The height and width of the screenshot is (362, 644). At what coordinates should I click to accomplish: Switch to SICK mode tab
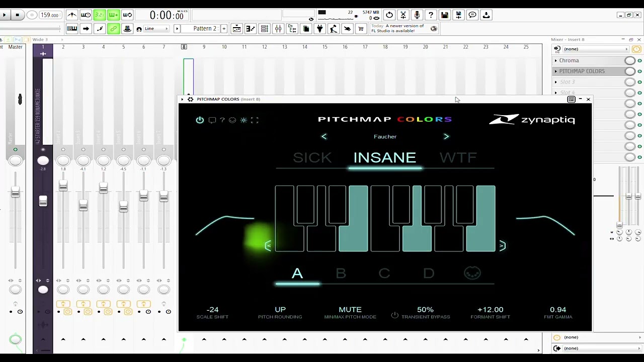[312, 158]
